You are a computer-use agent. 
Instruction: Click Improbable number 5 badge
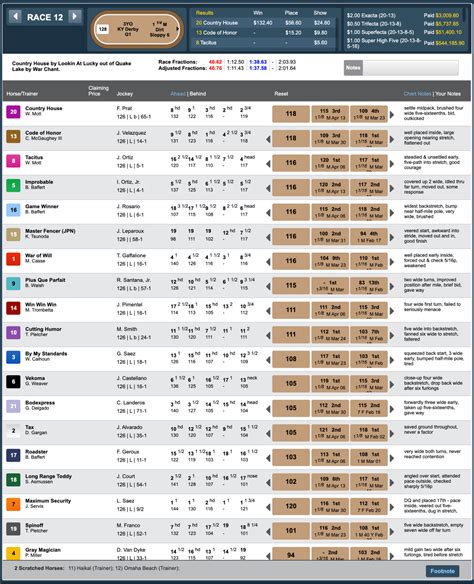click(x=13, y=185)
